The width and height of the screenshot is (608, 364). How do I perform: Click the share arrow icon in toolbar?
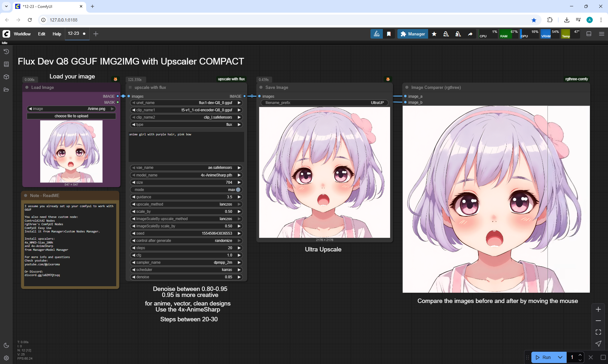coord(470,34)
